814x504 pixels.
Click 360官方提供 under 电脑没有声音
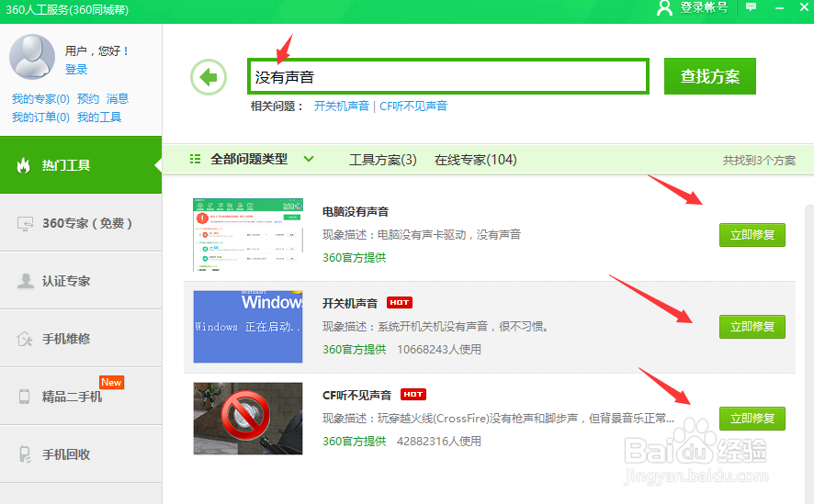[355, 258]
